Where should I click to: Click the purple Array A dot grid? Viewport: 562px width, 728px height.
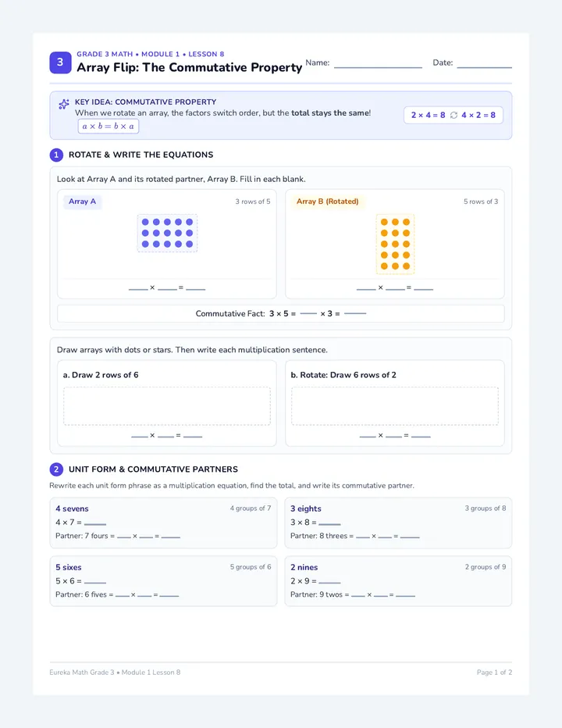pyautogui.click(x=167, y=233)
